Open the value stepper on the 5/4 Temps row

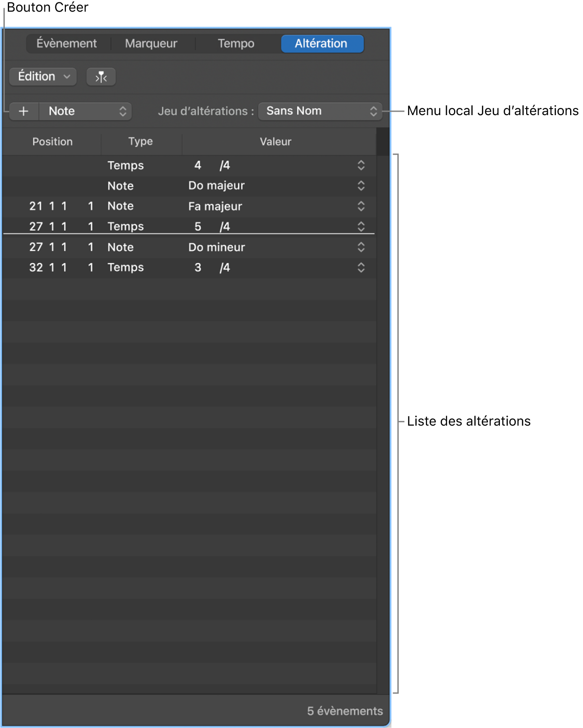coord(361,226)
